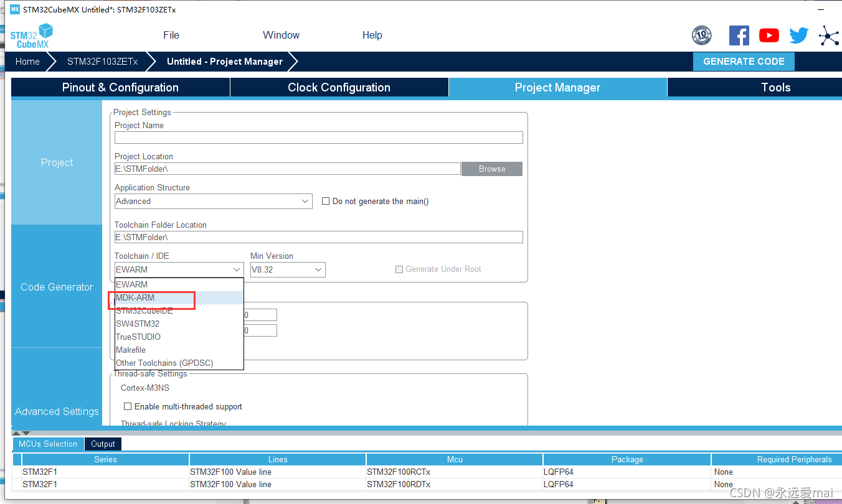Click the GENERATE CODE button
The image size is (842, 504).
pos(744,62)
